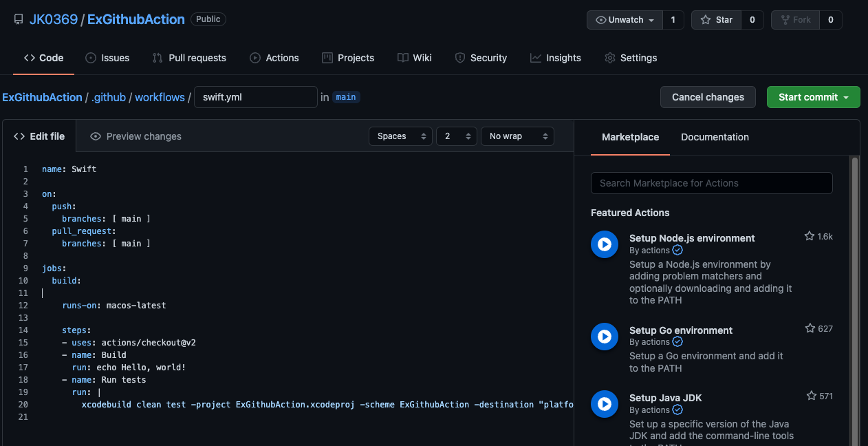Click the workflows breadcrumb link
Screen dimensions: 868x446
coord(160,97)
